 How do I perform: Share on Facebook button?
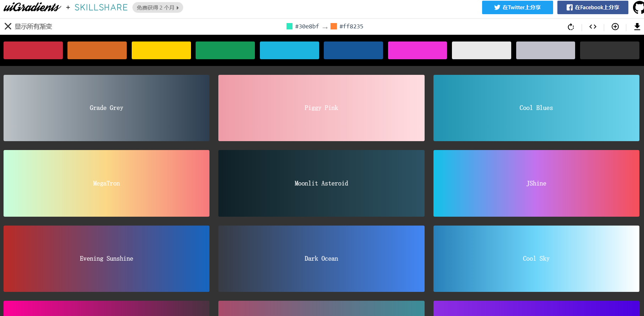(x=593, y=7)
